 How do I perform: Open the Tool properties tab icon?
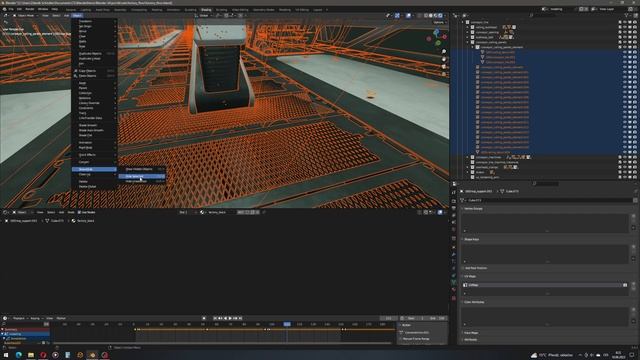coord(454,192)
